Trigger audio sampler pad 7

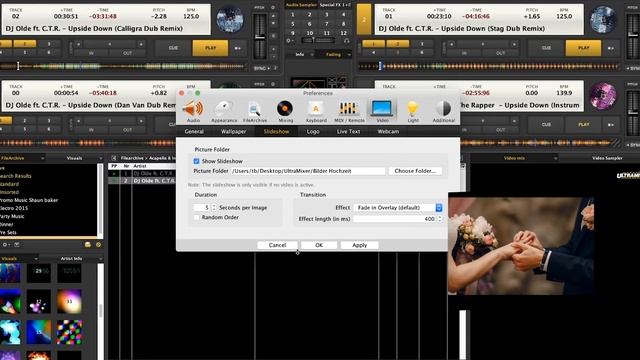326,24
